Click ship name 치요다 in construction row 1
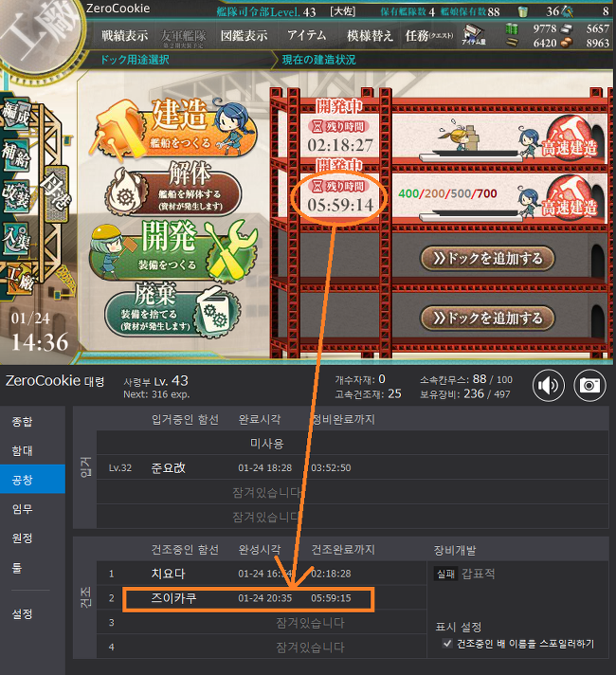The image size is (616, 675). pos(168,574)
